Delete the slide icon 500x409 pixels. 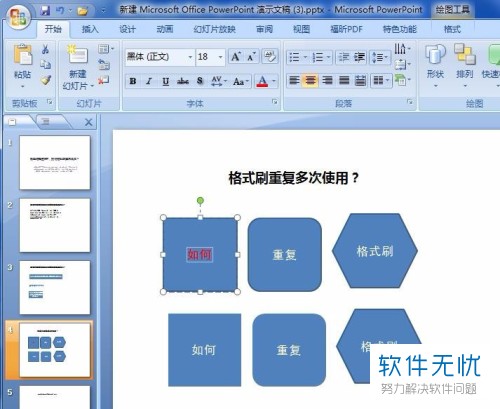104,80
